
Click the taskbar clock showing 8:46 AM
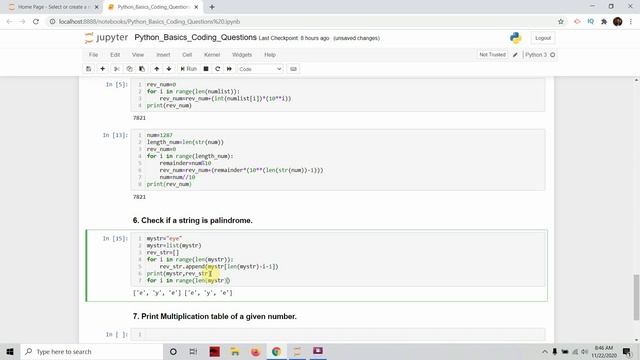click(x=604, y=351)
